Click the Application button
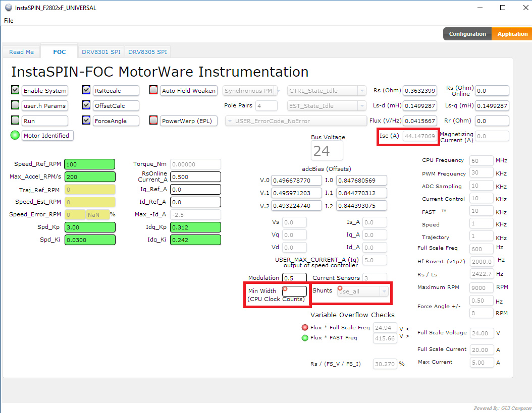 [x=512, y=34]
